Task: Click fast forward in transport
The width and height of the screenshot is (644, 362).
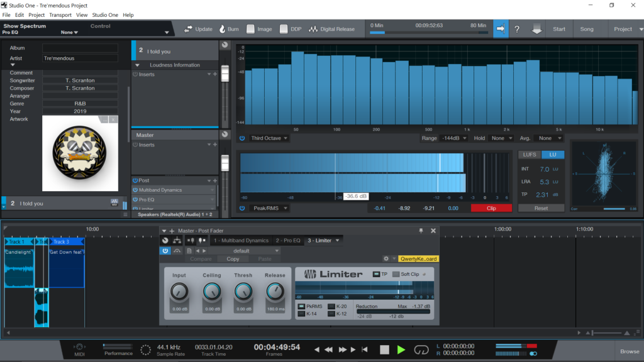Action: 343,349
